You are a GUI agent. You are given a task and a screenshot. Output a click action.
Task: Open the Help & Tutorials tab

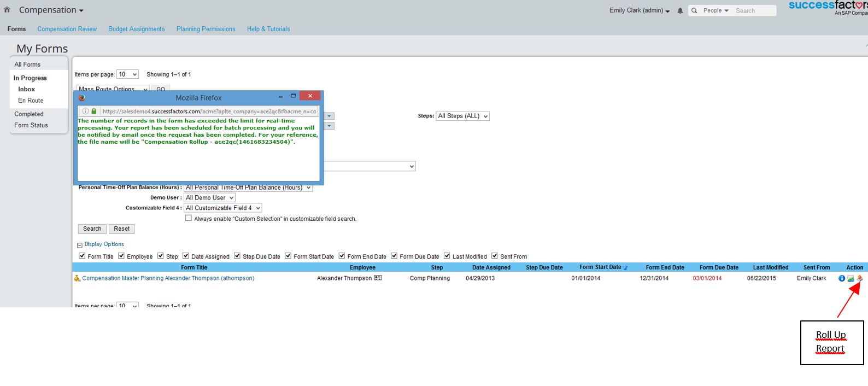point(268,29)
